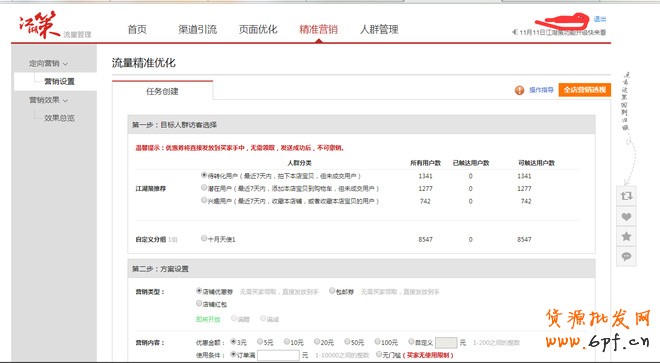Screen dimensions: 660x363
Task: Click the share/repost icon in right sidebar
Action: [x=626, y=196]
